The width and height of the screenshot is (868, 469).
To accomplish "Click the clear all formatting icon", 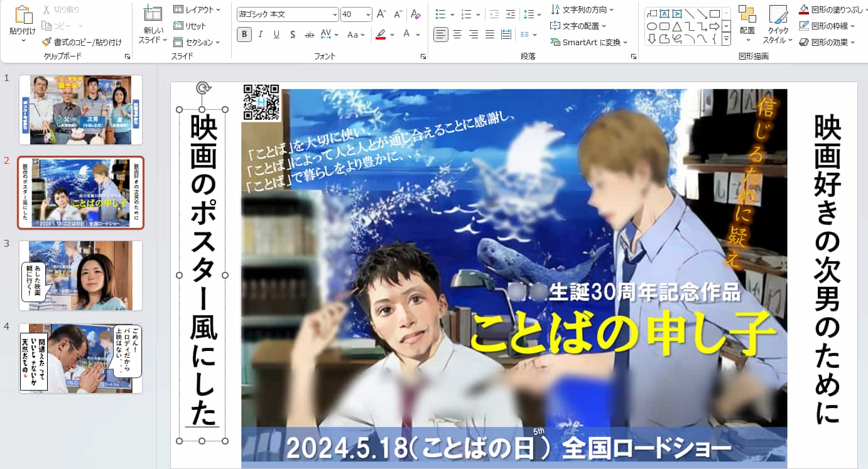I will 415,14.
